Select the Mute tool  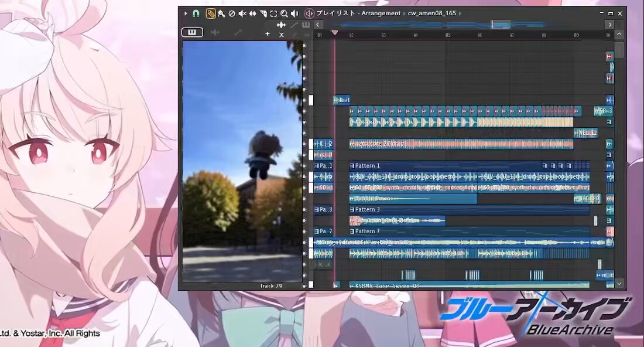click(242, 13)
